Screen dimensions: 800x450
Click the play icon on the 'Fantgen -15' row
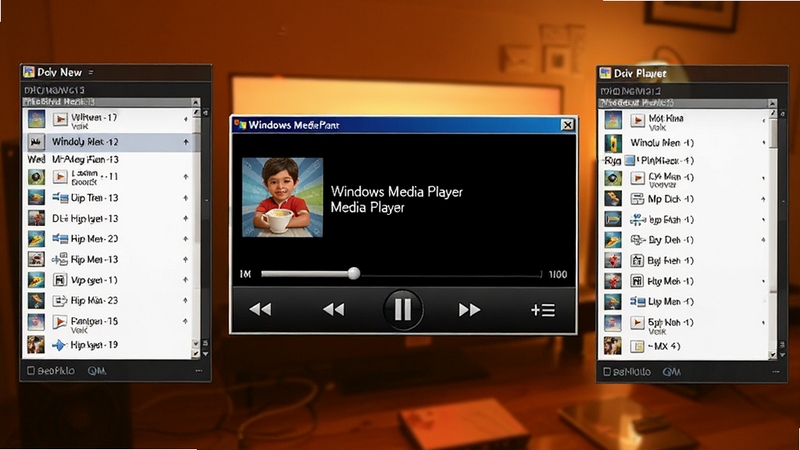pyautogui.click(x=60, y=322)
